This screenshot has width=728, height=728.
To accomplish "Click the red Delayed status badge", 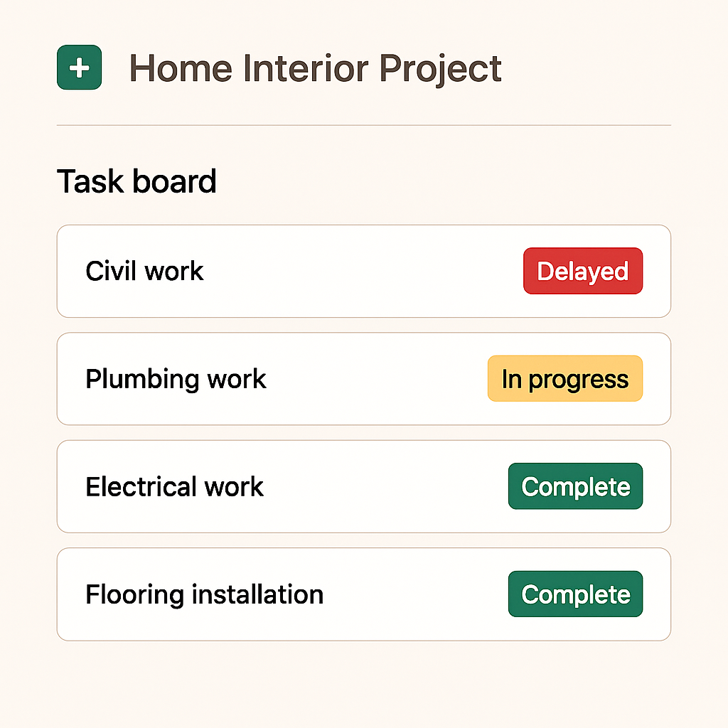I will (583, 271).
